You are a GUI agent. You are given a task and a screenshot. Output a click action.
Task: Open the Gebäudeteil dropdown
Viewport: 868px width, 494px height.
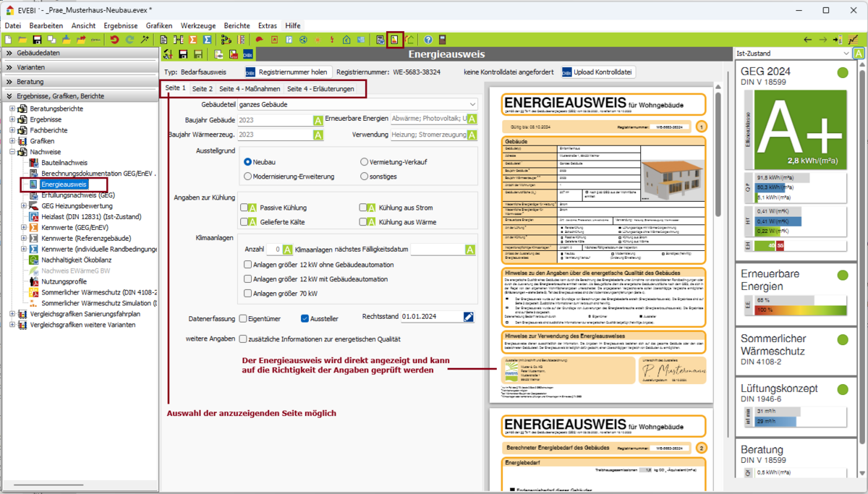[x=358, y=104]
